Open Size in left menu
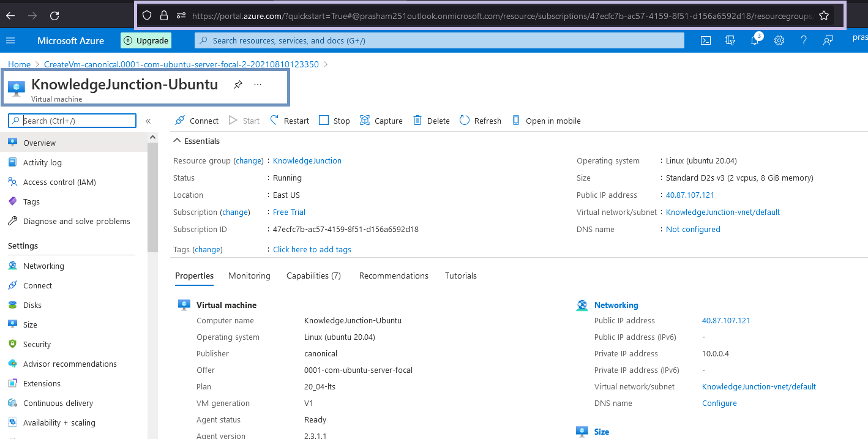 [x=73, y=325]
